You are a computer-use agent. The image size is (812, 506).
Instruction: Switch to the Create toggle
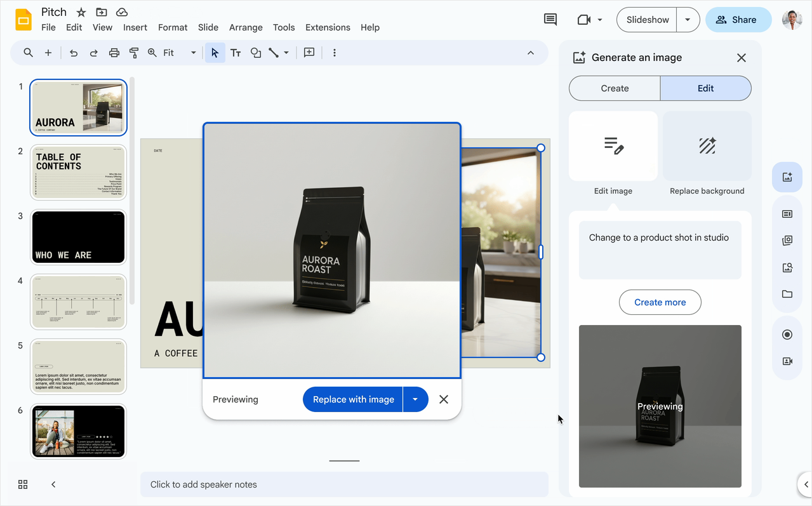(x=615, y=88)
